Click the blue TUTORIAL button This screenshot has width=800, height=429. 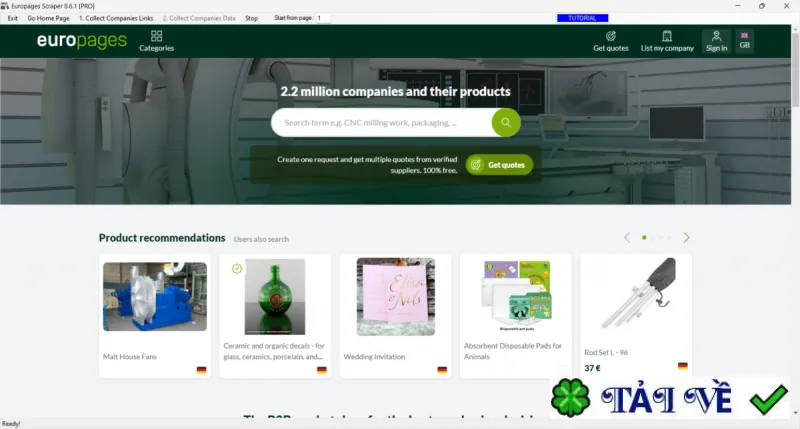click(583, 18)
